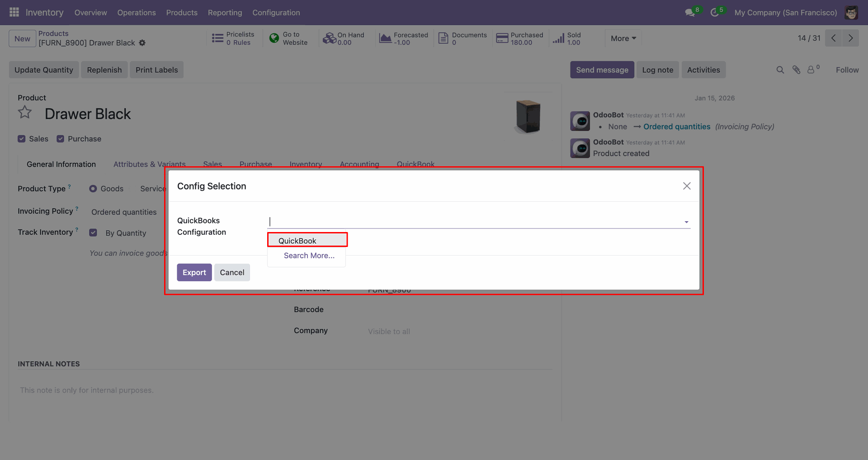
Task: Go to previous product record
Action: coord(833,38)
